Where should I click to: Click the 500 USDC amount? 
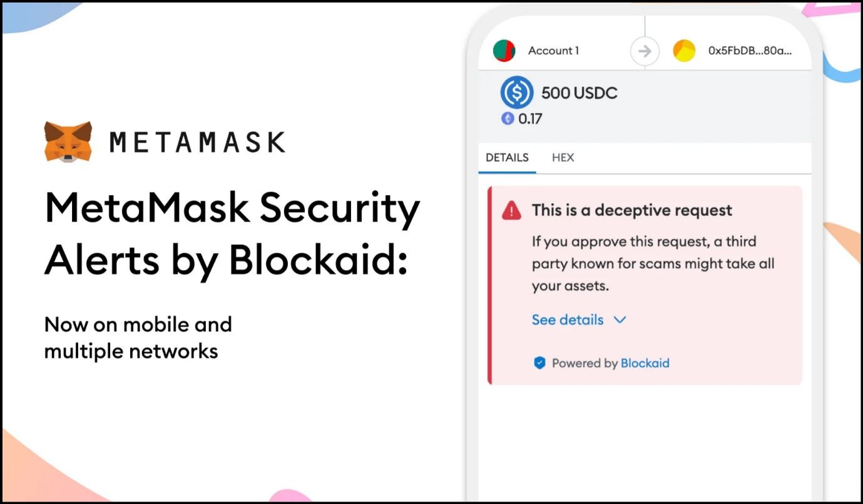click(x=579, y=93)
